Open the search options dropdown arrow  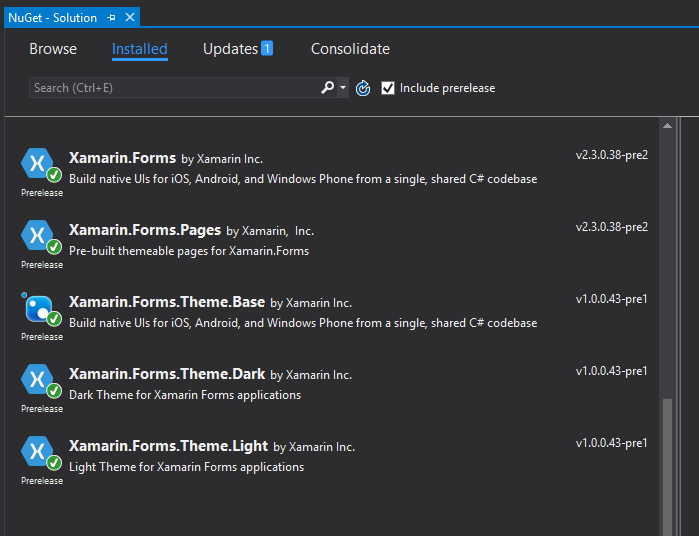coord(343,87)
